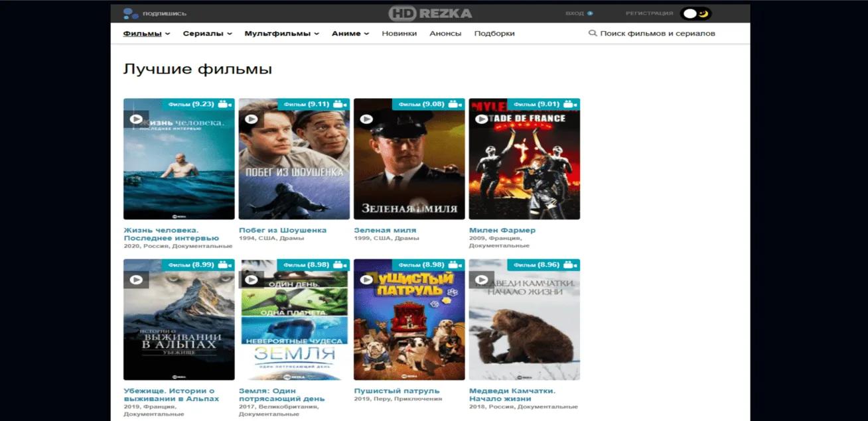Click the Фильм (9.23) rating label
Screen dimensions: 868x421
[191, 104]
